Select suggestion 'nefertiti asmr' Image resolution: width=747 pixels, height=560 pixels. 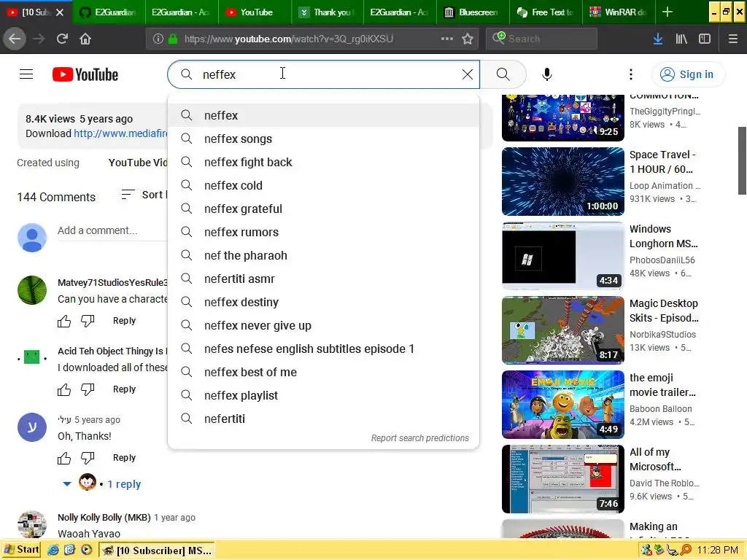point(323,279)
